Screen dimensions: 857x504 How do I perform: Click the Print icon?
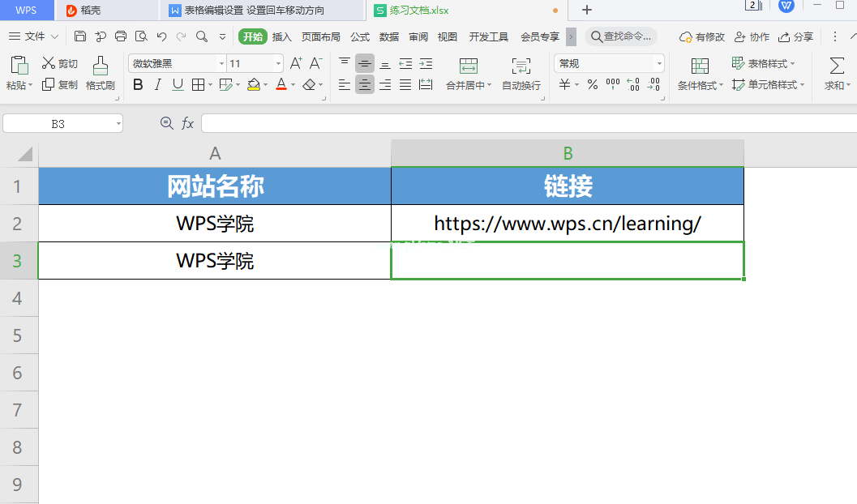pos(121,36)
